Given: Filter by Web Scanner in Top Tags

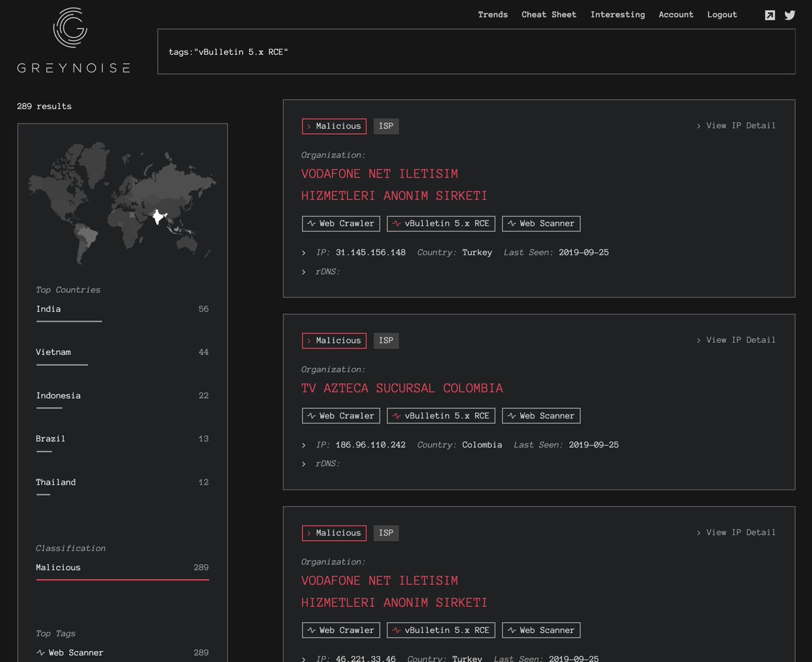Looking at the screenshot, I should tap(122, 653).
